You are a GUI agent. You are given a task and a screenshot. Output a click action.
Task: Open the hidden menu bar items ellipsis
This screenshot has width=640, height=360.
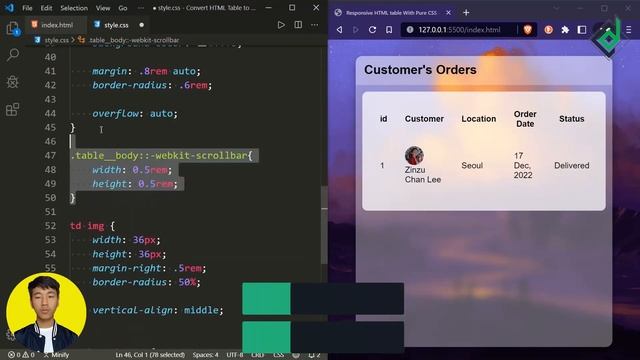[x=141, y=8]
